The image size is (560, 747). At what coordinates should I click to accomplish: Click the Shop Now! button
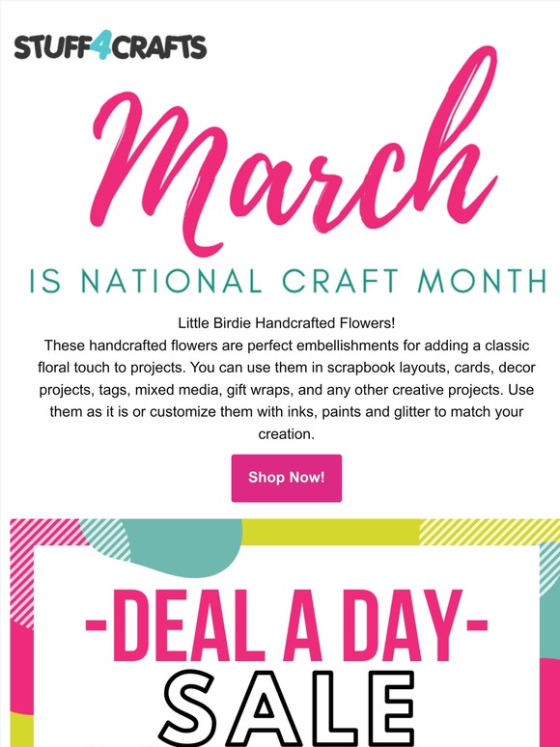tap(287, 478)
